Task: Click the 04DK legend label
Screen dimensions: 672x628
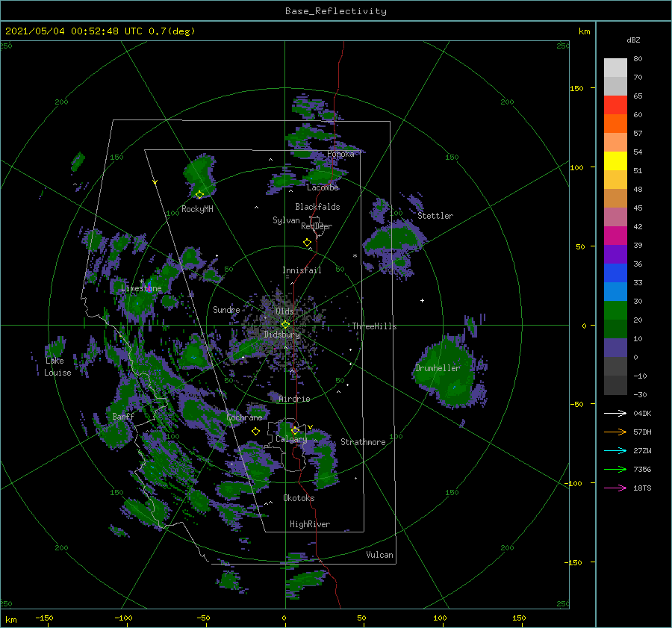Action: tap(642, 414)
